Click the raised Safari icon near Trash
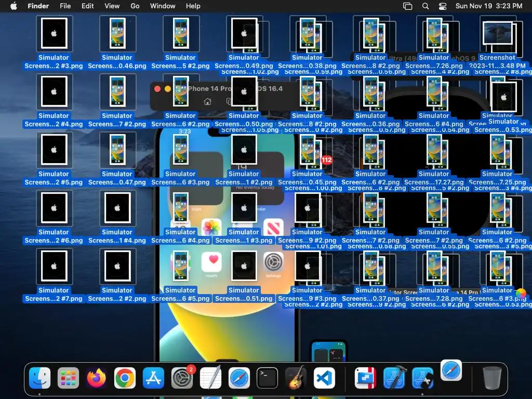 point(451,370)
